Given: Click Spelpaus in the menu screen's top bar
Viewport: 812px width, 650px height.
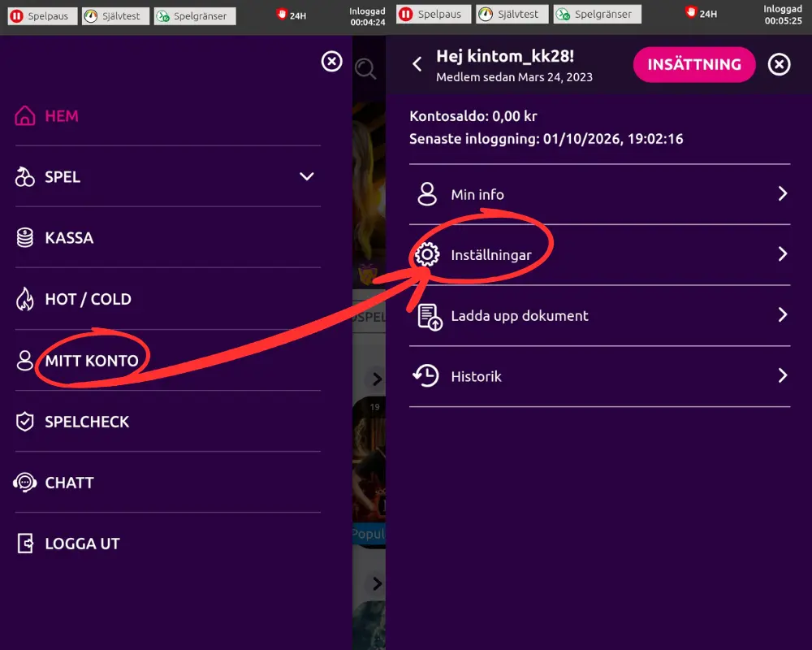Looking at the screenshot, I should pyautogui.click(x=42, y=16).
